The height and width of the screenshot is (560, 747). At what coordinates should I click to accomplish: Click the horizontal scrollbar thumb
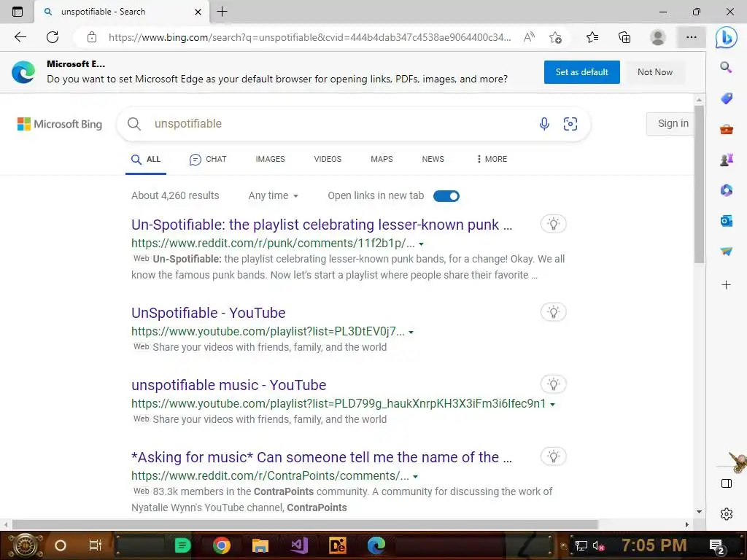(x=305, y=525)
